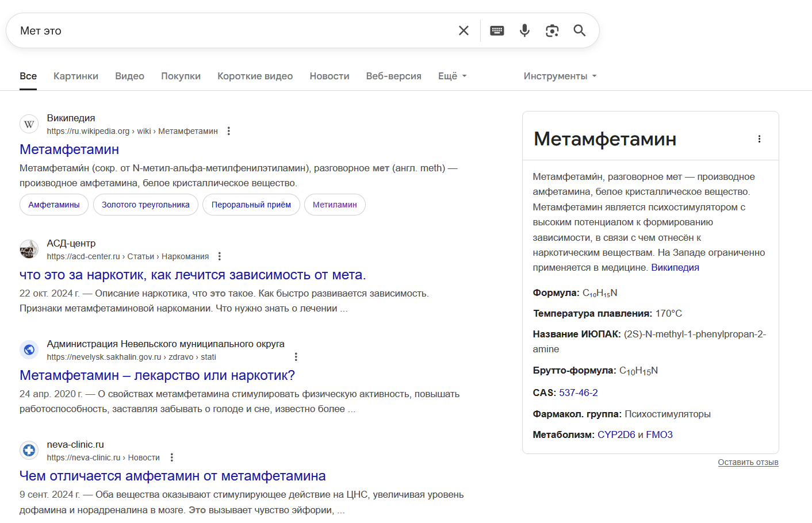Expand the Ещё dropdown menu

coord(453,76)
